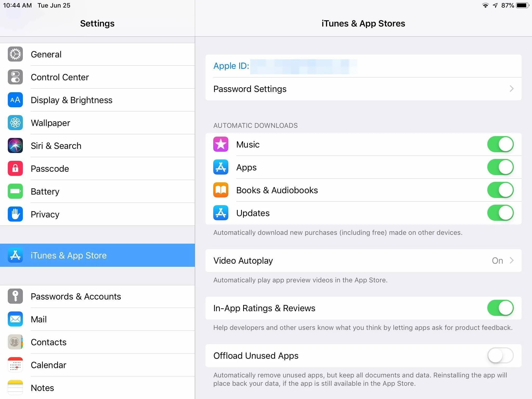Tap the Mail envelope icon
The width and height of the screenshot is (532, 399).
click(x=15, y=319)
